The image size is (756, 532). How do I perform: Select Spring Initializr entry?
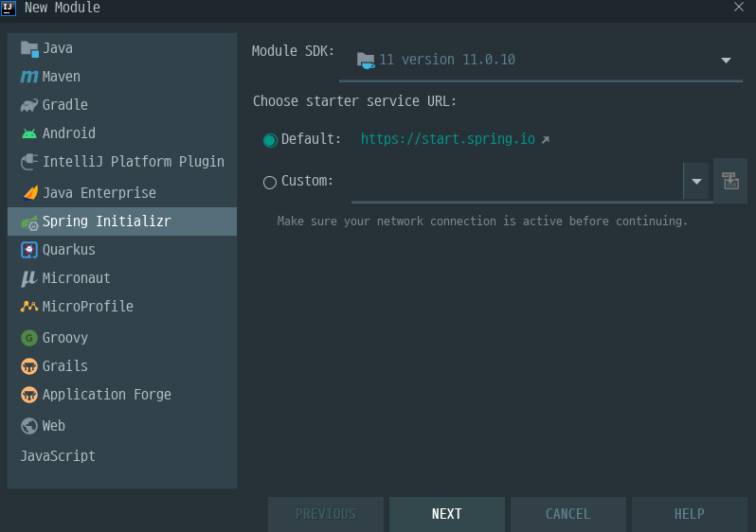[x=122, y=222]
